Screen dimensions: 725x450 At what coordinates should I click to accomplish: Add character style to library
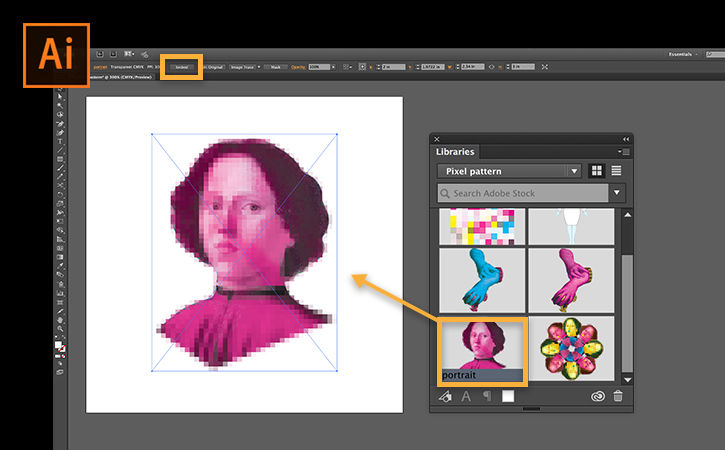point(466,396)
